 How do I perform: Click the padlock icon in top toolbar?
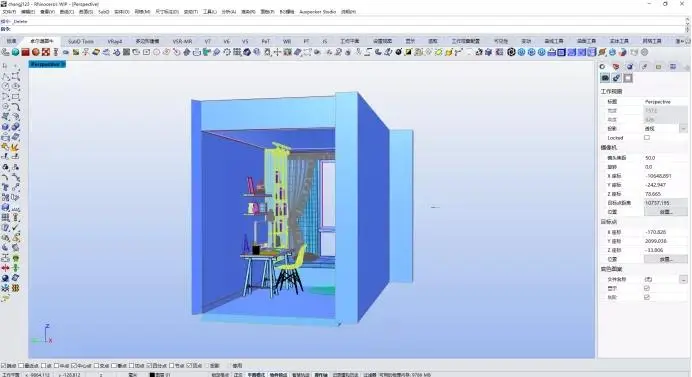coord(551,52)
